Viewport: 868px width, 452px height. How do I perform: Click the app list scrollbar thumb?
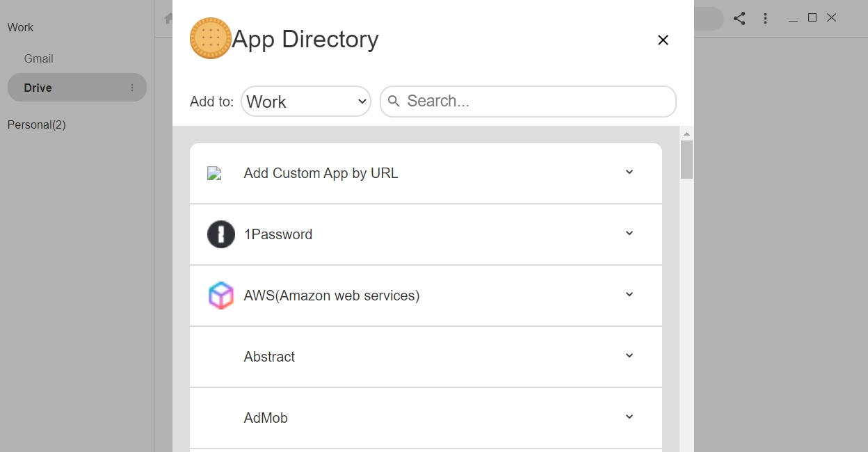[x=686, y=159]
